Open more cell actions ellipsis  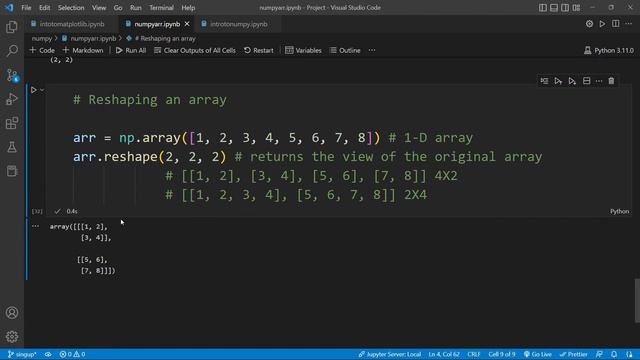click(599, 81)
